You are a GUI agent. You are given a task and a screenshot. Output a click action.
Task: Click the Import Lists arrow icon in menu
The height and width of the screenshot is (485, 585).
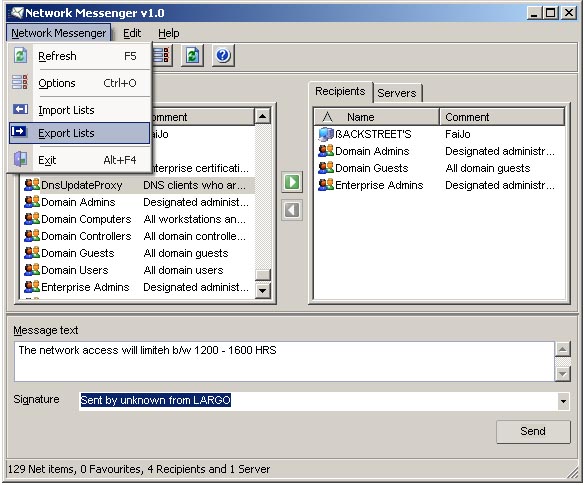[x=21, y=109]
